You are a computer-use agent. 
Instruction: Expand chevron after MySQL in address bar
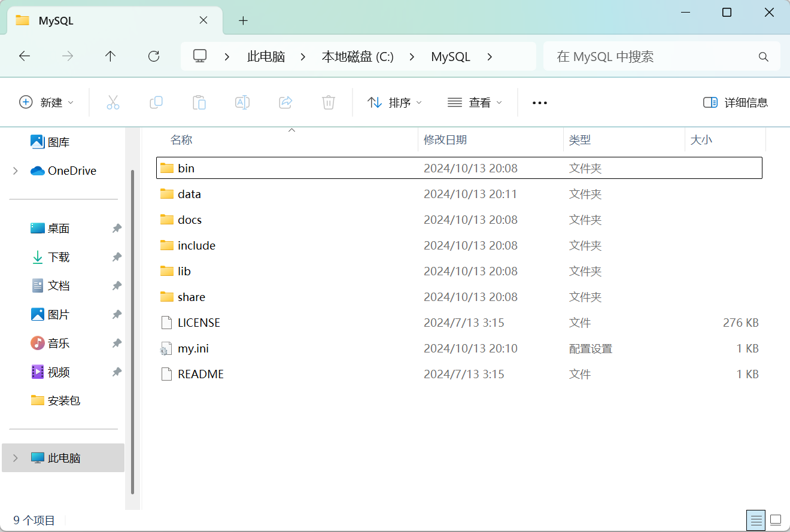(490, 57)
